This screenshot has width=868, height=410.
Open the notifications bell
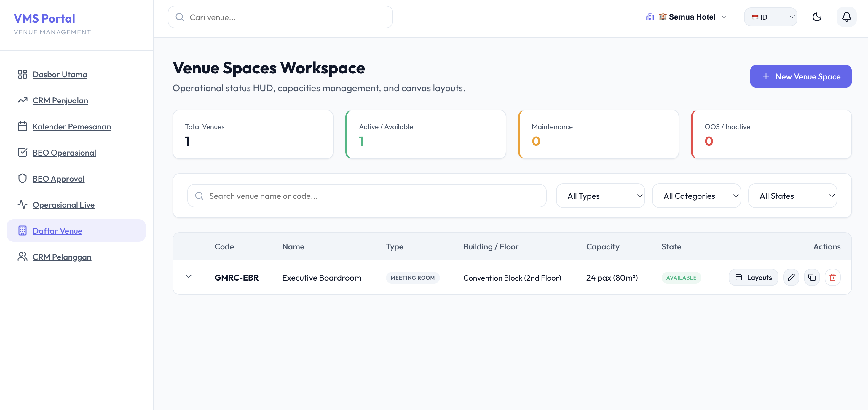coord(846,17)
